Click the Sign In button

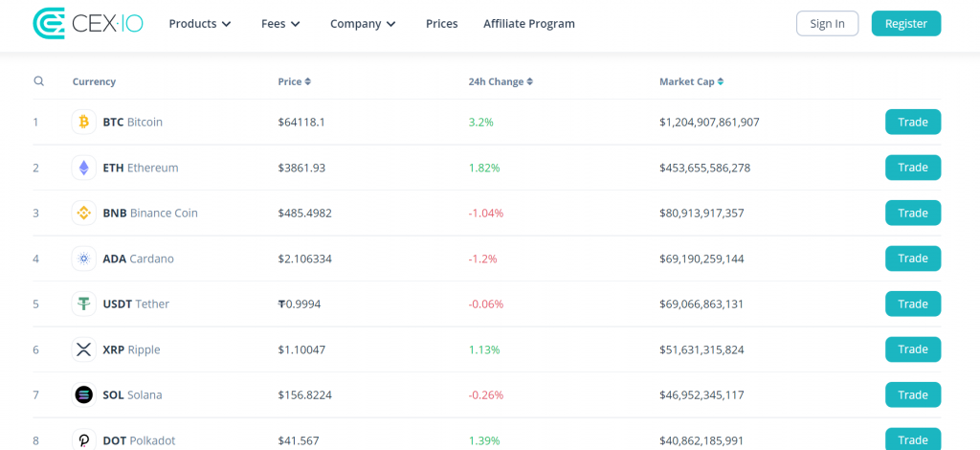point(827,24)
